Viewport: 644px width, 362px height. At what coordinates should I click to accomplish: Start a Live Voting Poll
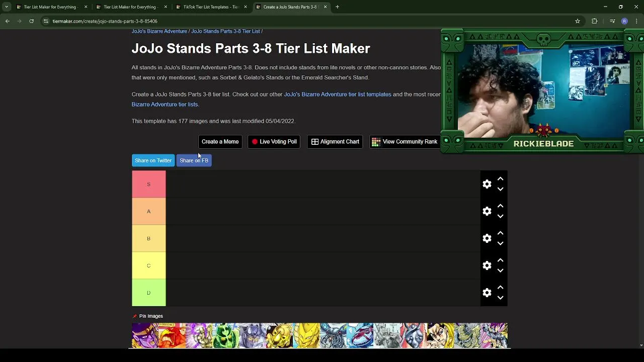click(274, 142)
